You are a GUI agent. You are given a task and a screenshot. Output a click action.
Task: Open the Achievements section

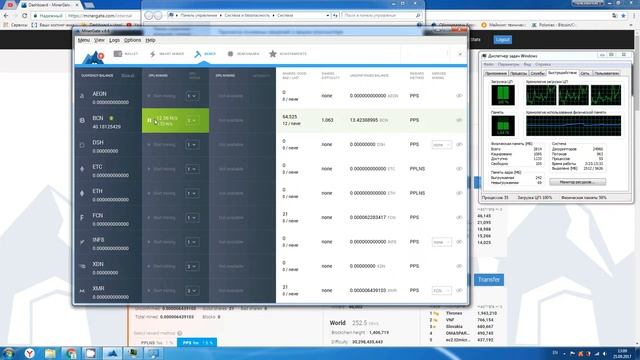[288, 54]
